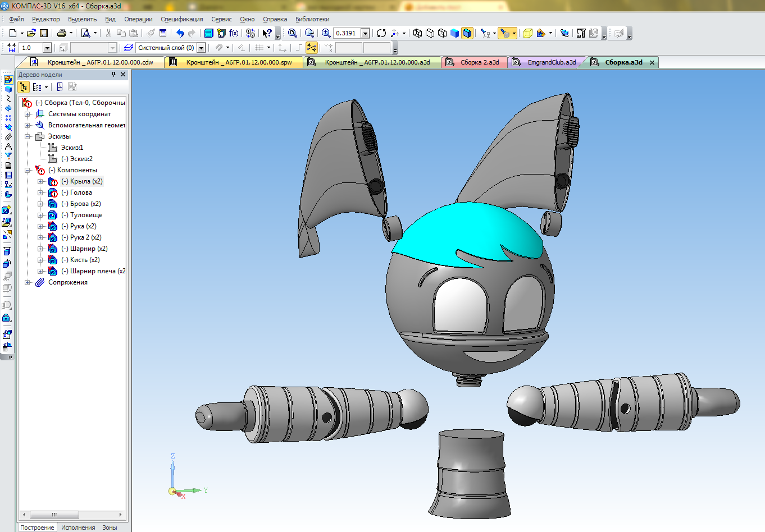Select the spatial curves tool icon
Image resolution: width=765 pixels, height=532 pixels.
[x=8, y=99]
